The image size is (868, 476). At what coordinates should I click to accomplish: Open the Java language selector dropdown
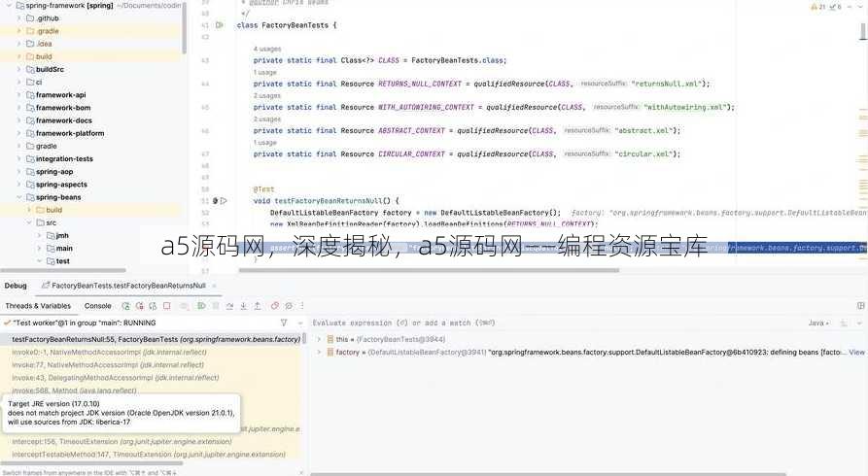pyautogui.click(x=818, y=323)
